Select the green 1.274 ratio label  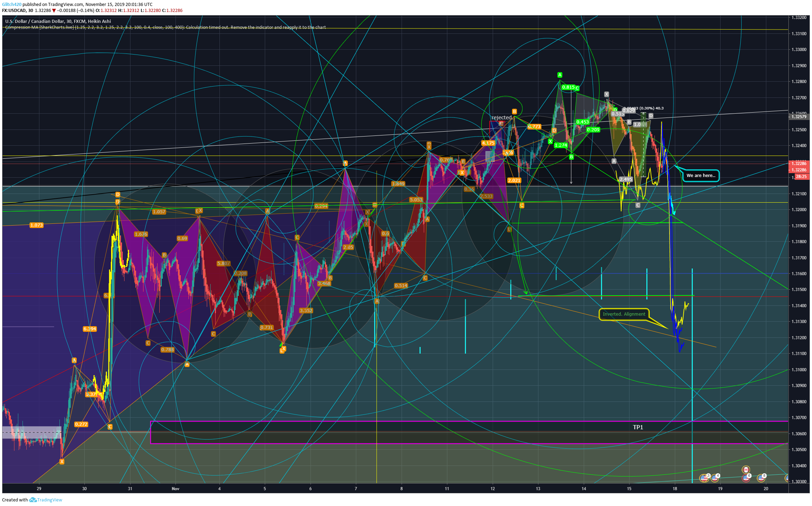561,145
